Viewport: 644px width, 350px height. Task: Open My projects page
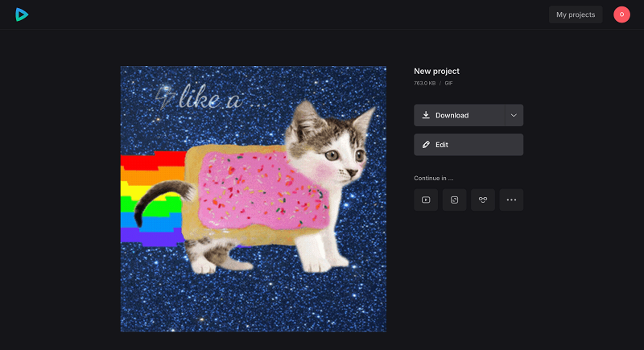point(576,14)
